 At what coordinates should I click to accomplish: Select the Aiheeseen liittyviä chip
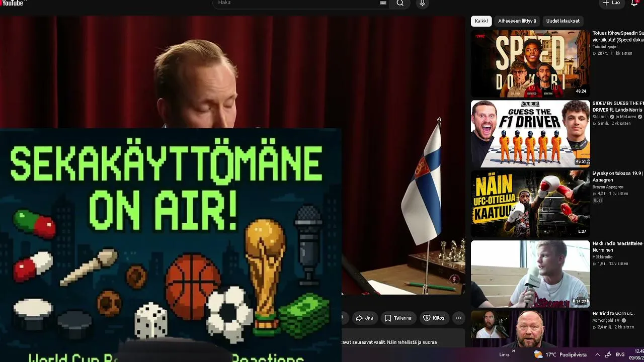[x=517, y=21]
